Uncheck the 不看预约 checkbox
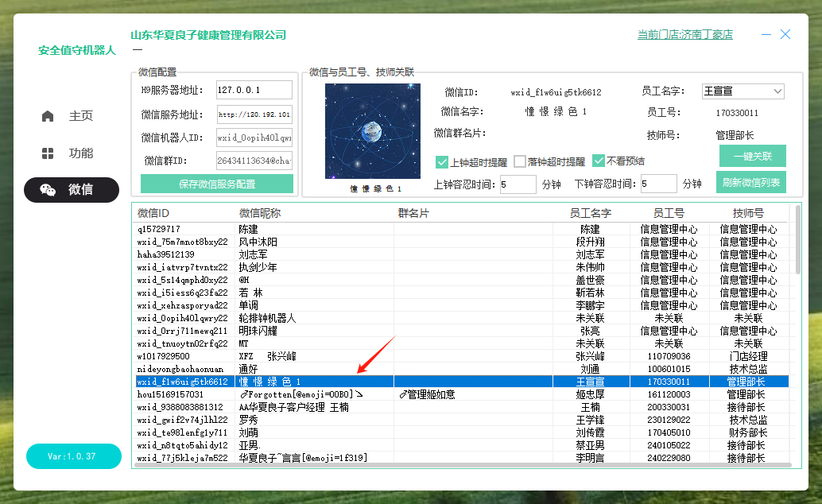 click(599, 161)
